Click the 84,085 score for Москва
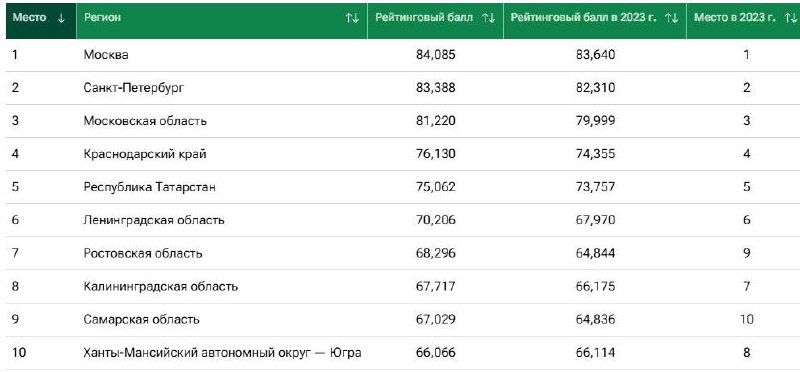Screen dimensions: 800x372 [x=436, y=55]
